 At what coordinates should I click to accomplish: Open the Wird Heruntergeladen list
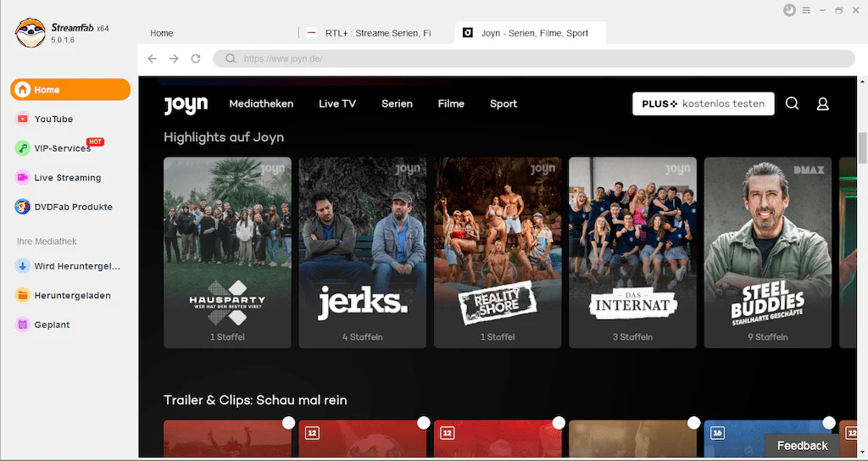pos(77,266)
